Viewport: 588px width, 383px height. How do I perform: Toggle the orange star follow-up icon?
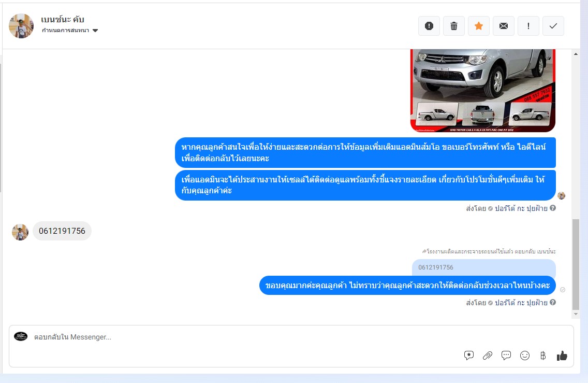478,26
